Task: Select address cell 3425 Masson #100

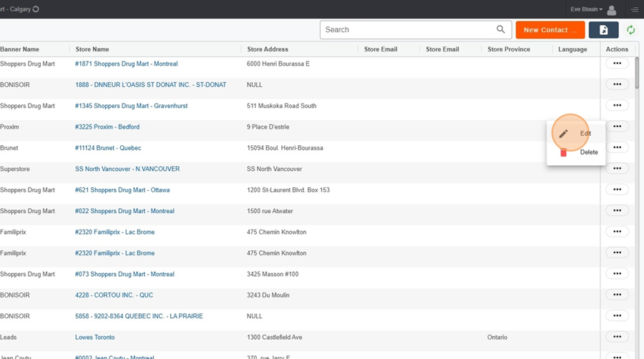Action: pyautogui.click(x=273, y=274)
